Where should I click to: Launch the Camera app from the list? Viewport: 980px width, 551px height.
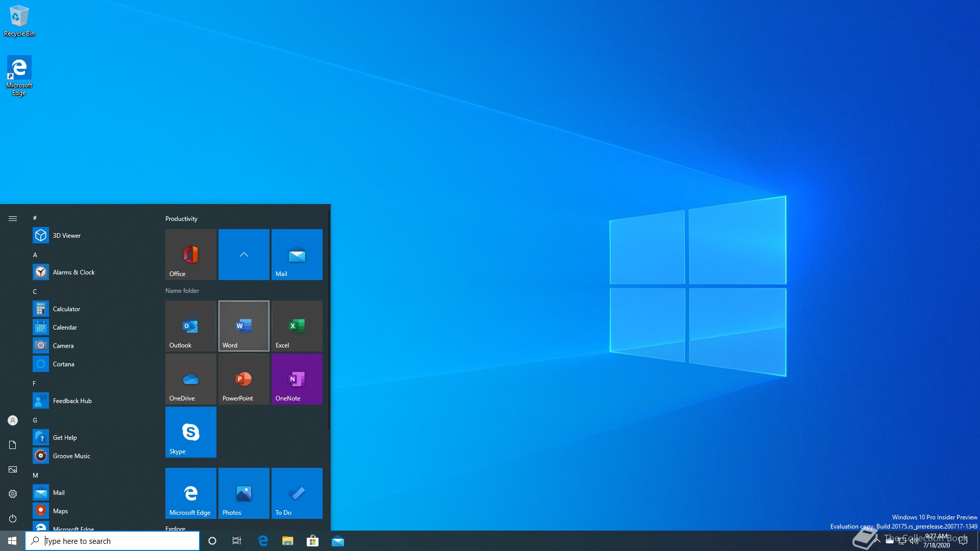click(92, 346)
